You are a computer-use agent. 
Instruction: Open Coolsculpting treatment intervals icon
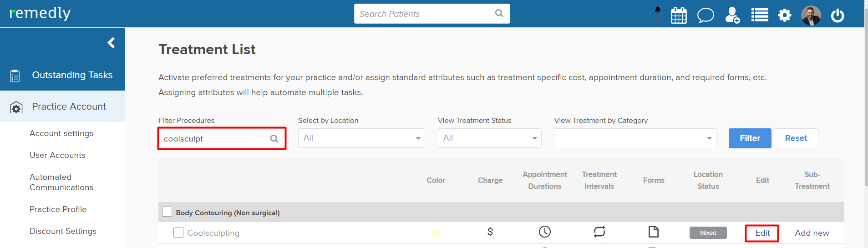pos(599,232)
